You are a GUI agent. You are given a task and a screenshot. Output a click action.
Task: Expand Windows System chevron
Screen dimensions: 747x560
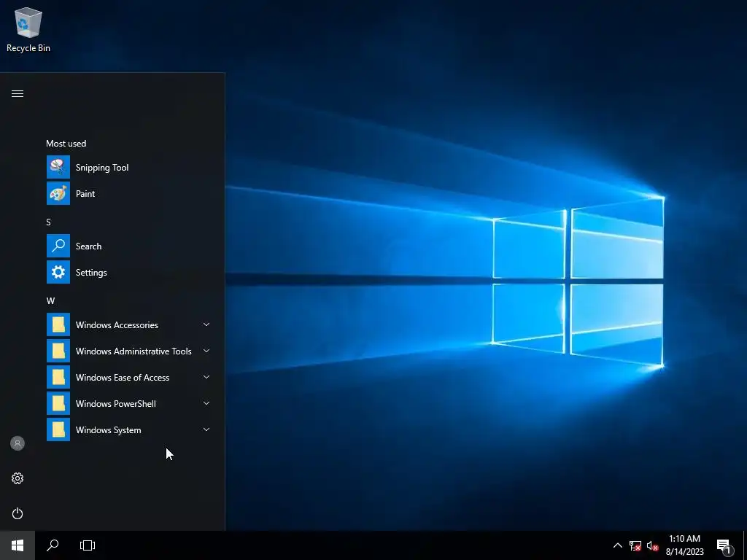point(206,429)
